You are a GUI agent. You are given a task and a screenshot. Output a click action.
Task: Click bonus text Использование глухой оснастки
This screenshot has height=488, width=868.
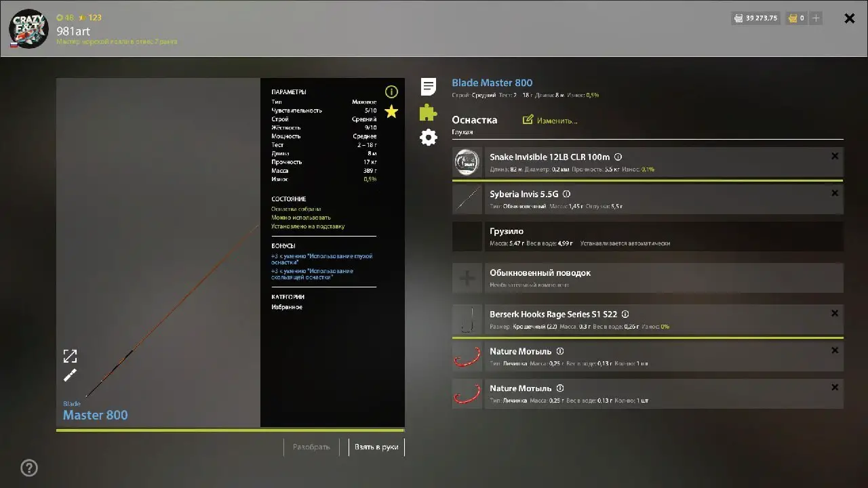pos(322,259)
